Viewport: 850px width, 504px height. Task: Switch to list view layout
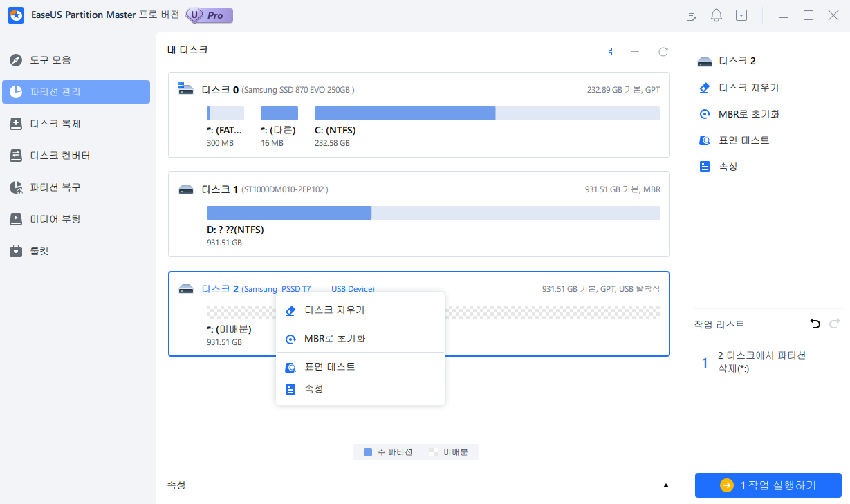635,51
